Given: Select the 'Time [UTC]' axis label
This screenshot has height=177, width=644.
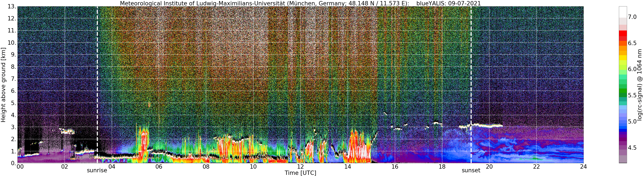Looking at the screenshot, I should pyautogui.click(x=300, y=173).
